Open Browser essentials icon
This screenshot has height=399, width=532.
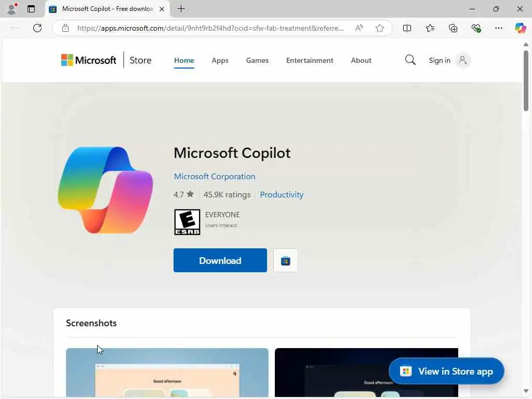click(x=476, y=28)
